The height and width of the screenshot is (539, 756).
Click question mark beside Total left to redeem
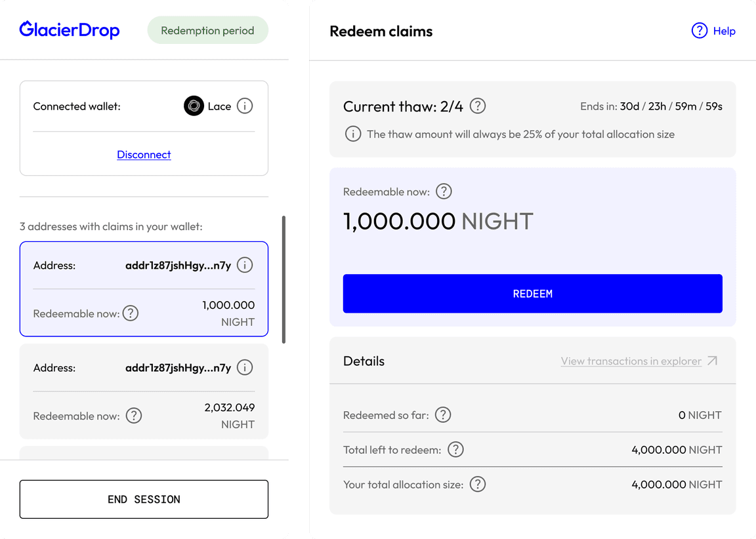[455, 449]
